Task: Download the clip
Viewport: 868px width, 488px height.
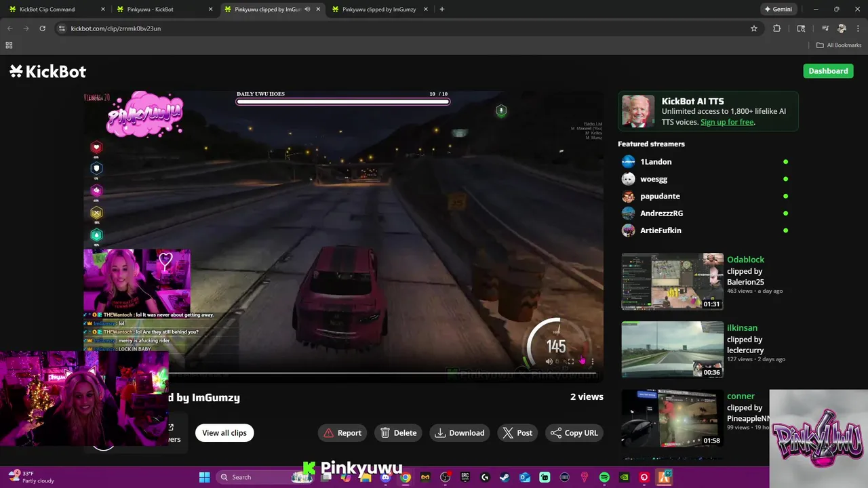Action: (460, 433)
